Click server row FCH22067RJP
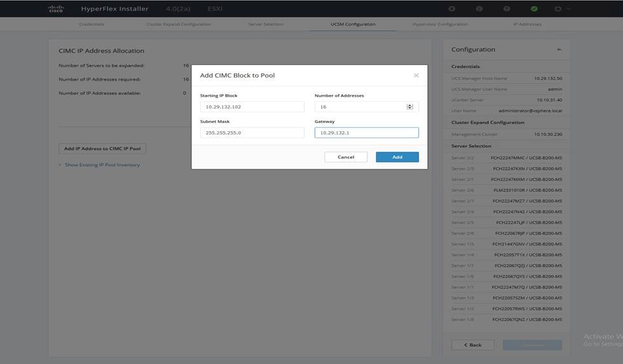 (x=507, y=234)
